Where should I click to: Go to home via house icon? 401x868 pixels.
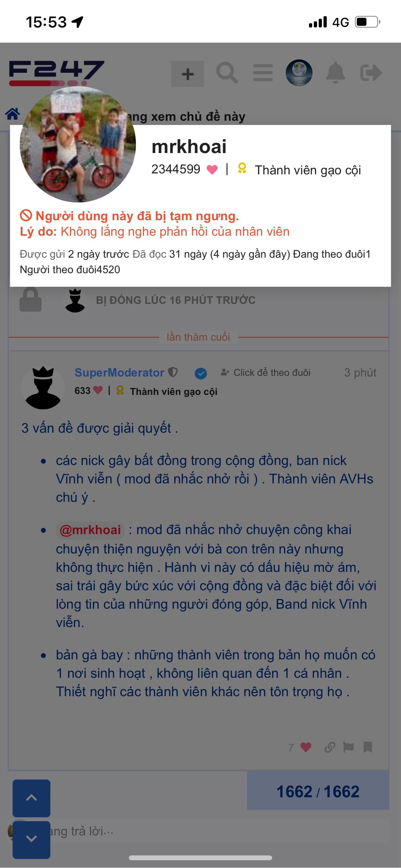[x=13, y=114]
